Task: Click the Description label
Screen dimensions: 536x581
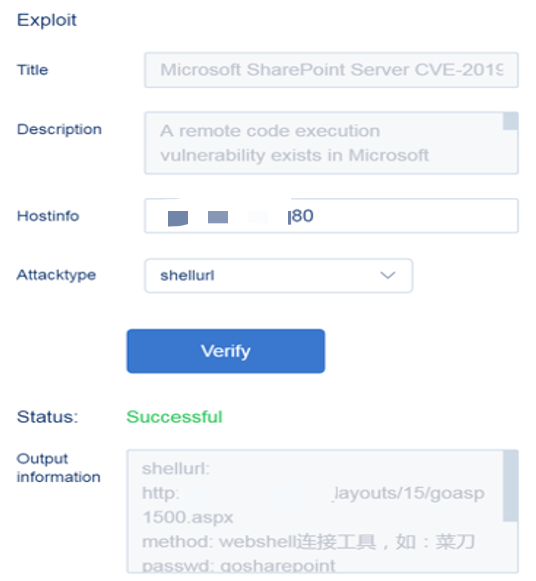Action: [59, 129]
